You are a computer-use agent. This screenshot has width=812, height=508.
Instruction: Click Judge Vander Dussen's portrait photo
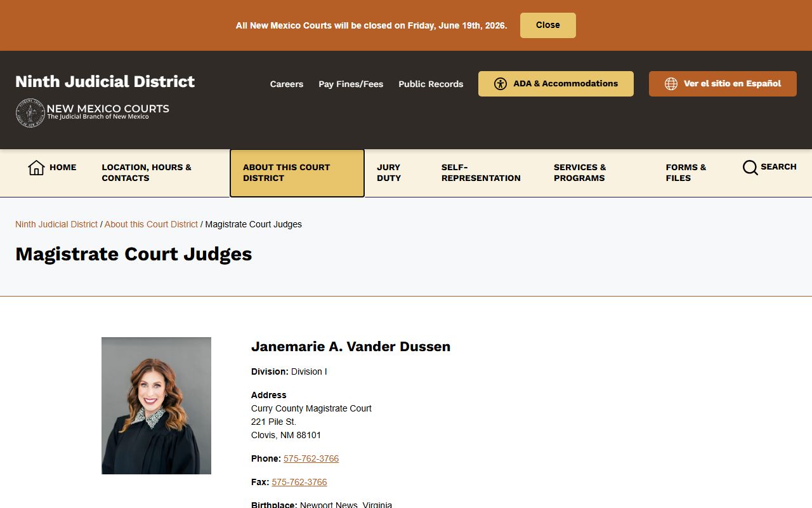tap(156, 406)
